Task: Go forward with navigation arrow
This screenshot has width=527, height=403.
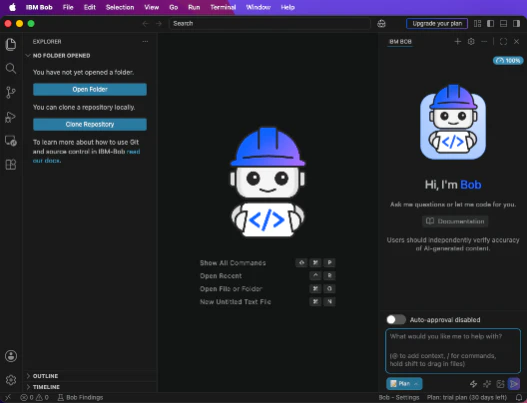Action: click(x=159, y=24)
